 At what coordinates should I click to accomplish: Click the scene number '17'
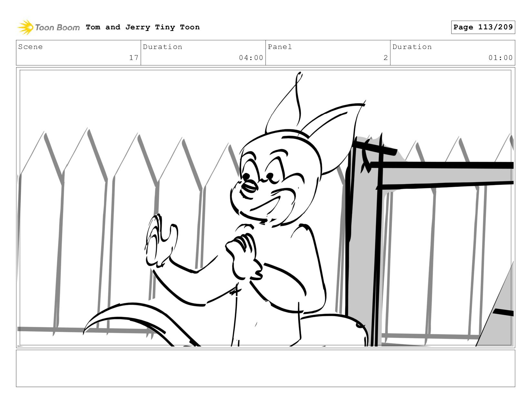click(x=134, y=58)
